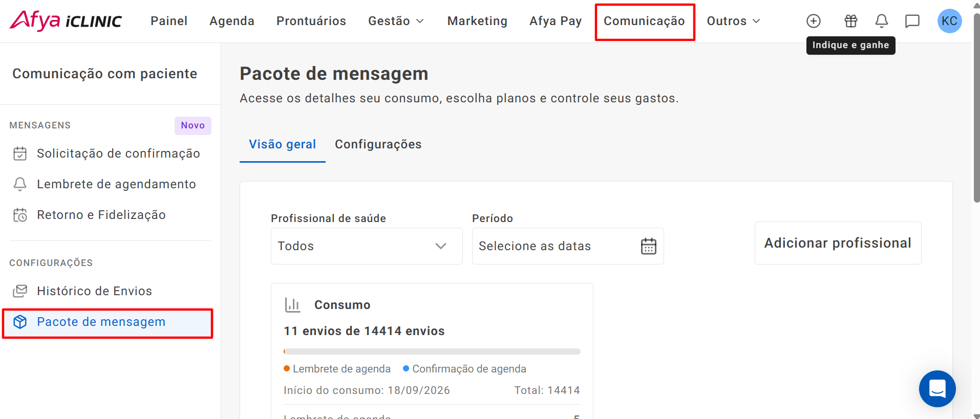The width and height of the screenshot is (980, 419).
Task: Click the Afya iClinic logo
Action: click(x=66, y=21)
